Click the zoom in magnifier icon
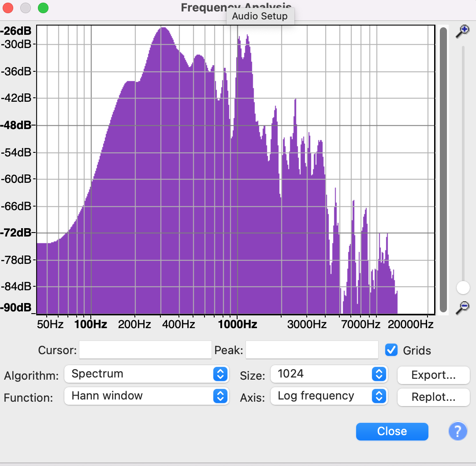 [x=462, y=31]
